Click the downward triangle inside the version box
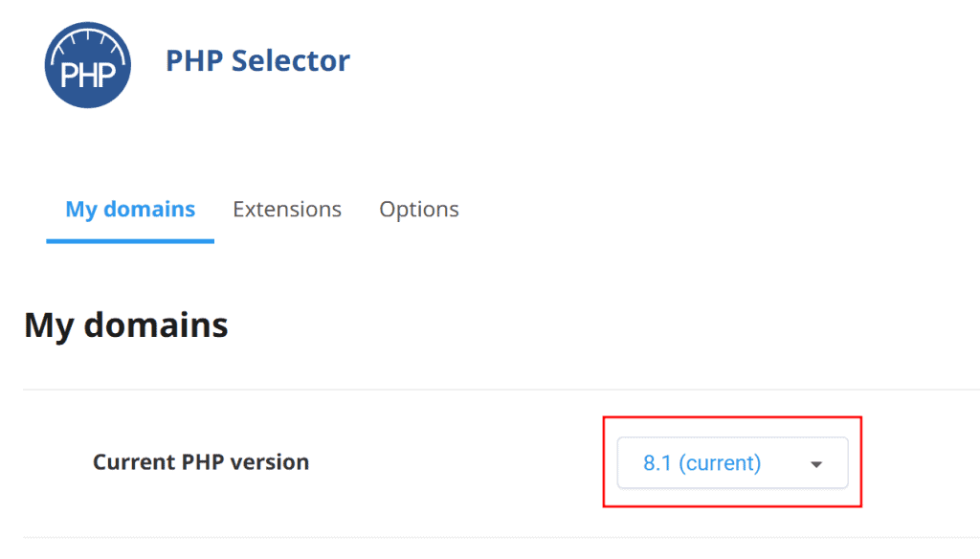This screenshot has width=980, height=559. 815,462
